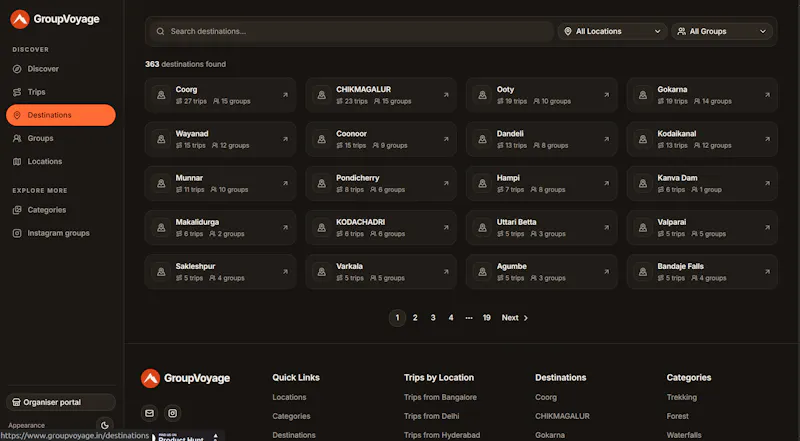This screenshot has width=800, height=441.
Task: Go to page 2
Action: coord(415,318)
